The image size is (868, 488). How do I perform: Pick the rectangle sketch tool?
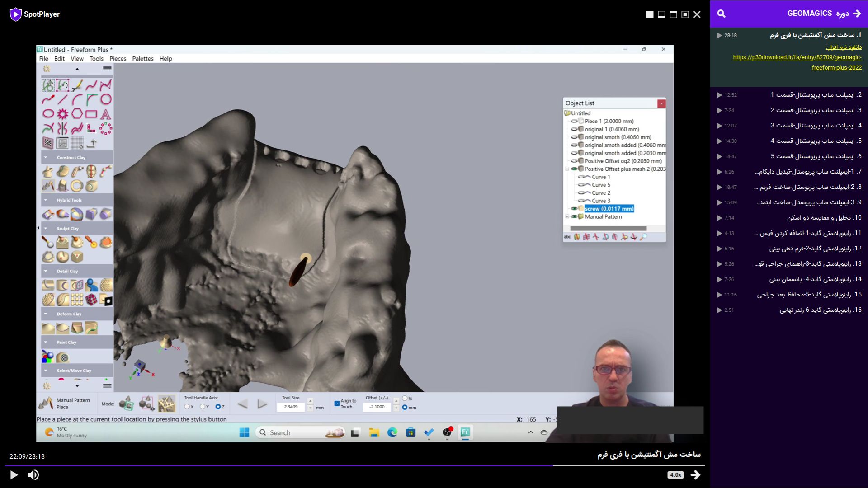pos(91,114)
